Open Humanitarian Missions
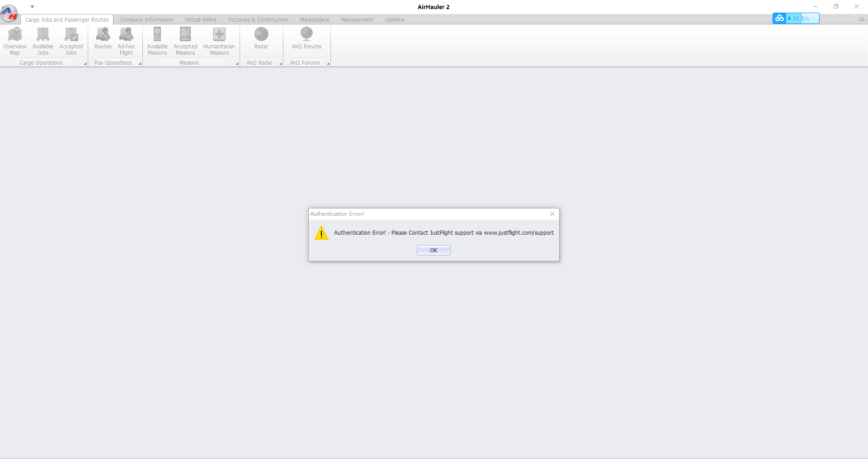This screenshot has width=868, height=459. 219,41
